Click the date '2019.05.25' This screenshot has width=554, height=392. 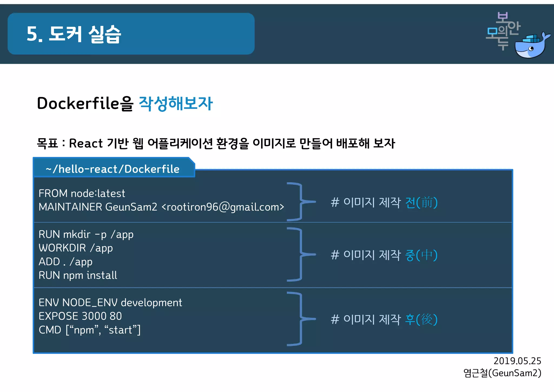[517, 361]
